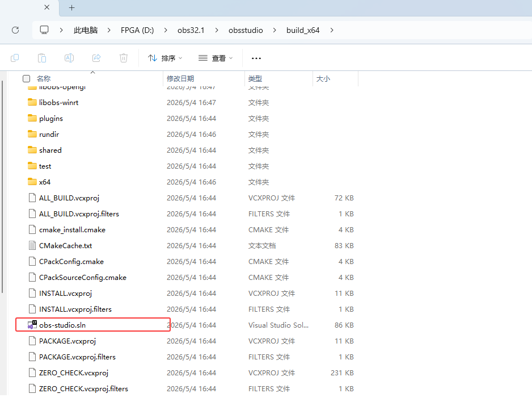Navigate to FPGA (D:) breadcrumb
Image resolution: width=532 pixels, height=406 pixels.
[x=137, y=30]
